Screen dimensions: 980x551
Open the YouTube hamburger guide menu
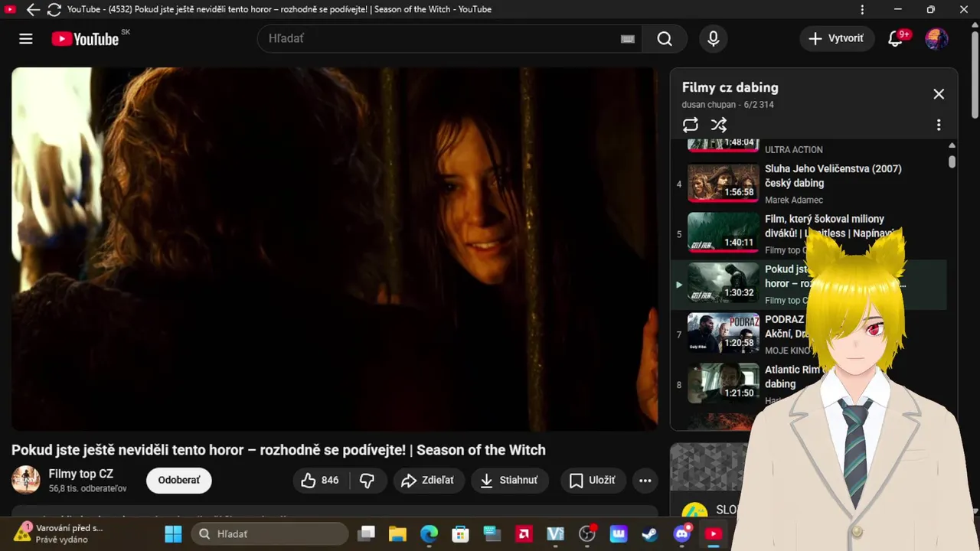(26, 39)
